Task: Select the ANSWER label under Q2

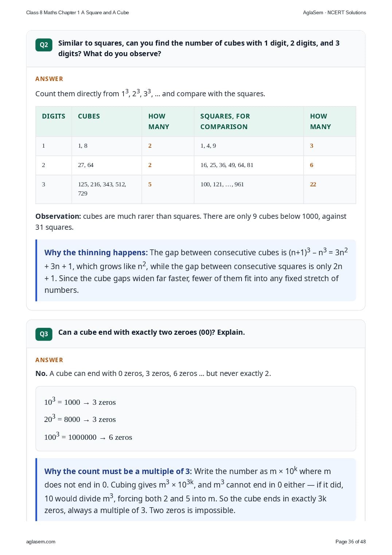Action: tap(49, 79)
